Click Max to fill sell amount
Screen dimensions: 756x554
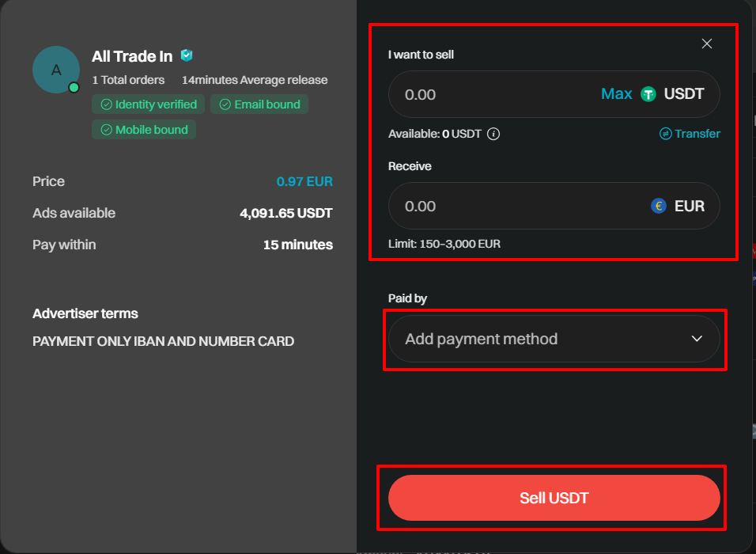click(x=616, y=93)
